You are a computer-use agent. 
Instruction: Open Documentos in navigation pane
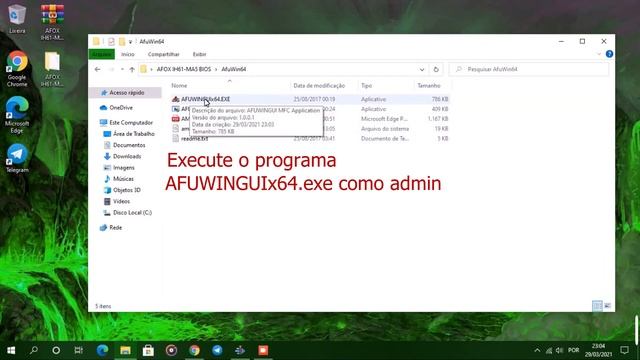[129, 145]
